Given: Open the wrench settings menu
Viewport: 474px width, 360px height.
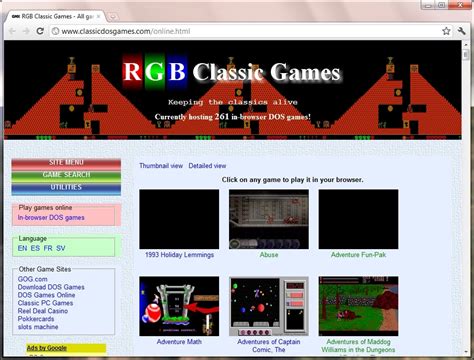Looking at the screenshot, I should (x=462, y=31).
